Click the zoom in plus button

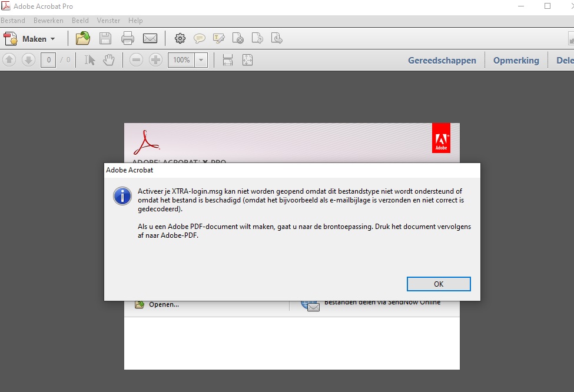155,60
